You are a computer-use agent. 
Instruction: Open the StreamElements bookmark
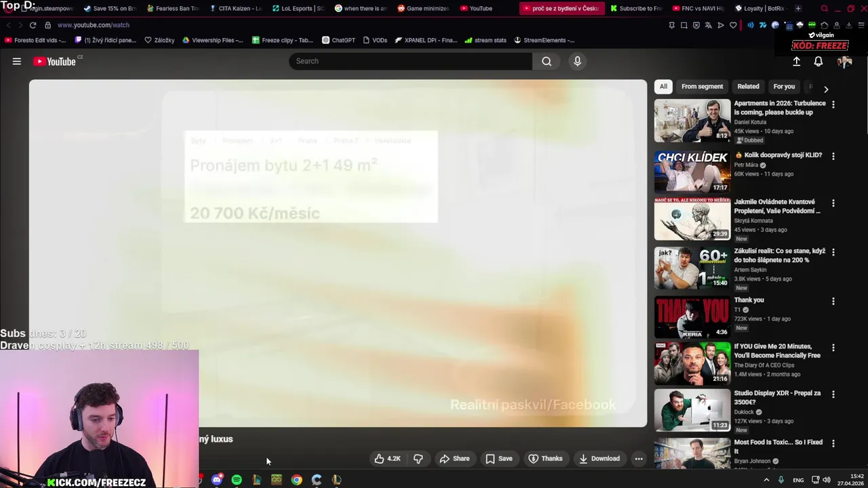545,40
